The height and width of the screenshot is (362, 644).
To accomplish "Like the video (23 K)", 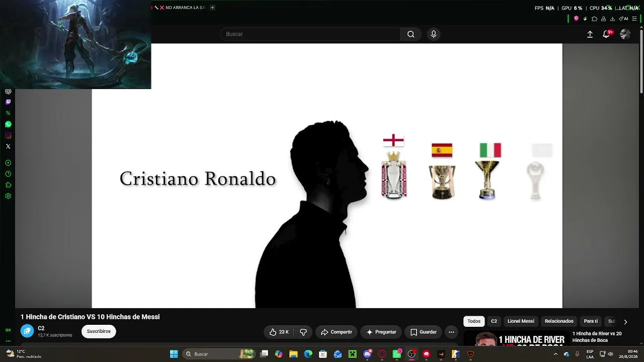I will [x=279, y=332].
